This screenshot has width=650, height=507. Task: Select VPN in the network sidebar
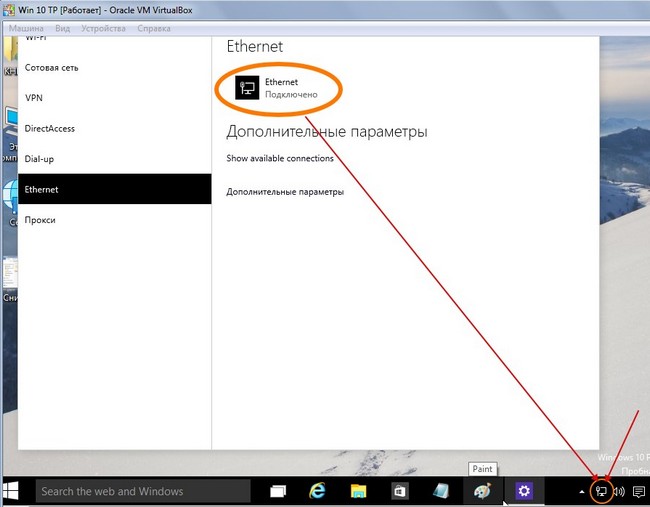[x=34, y=98]
